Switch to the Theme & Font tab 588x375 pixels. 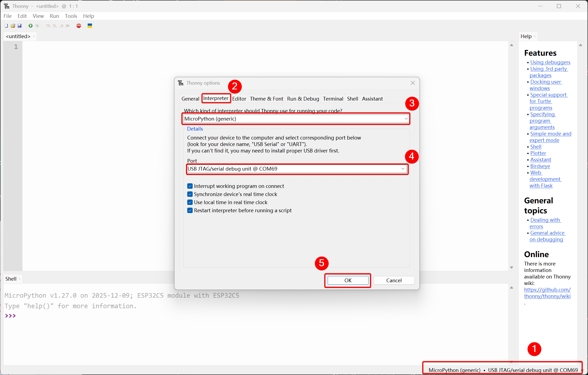click(x=266, y=99)
